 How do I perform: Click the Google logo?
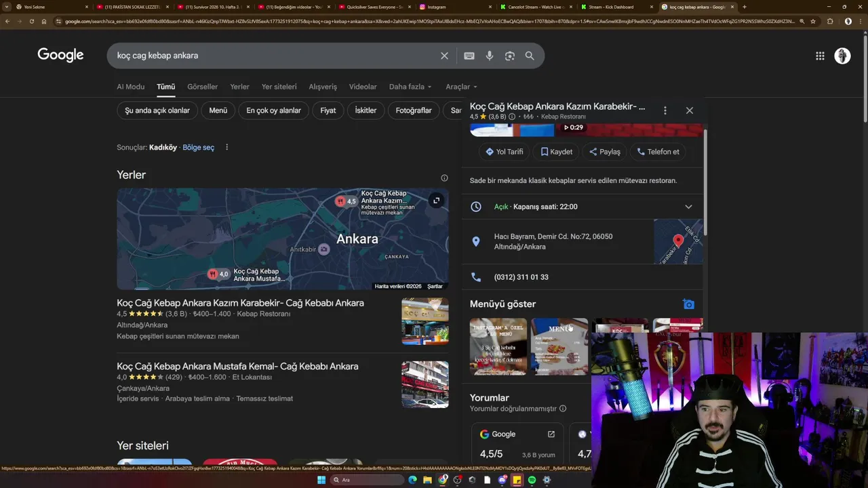point(60,55)
